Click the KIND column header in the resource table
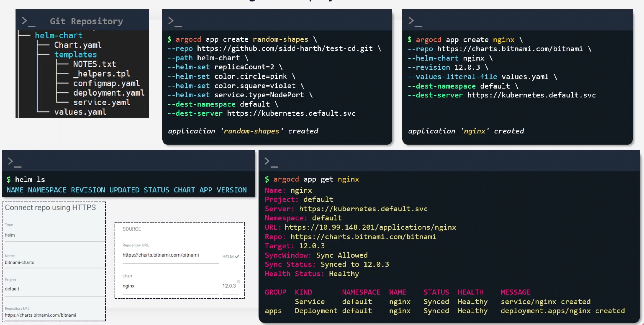The image size is (644, 325). pyautogui.click(x=303, y=292)
